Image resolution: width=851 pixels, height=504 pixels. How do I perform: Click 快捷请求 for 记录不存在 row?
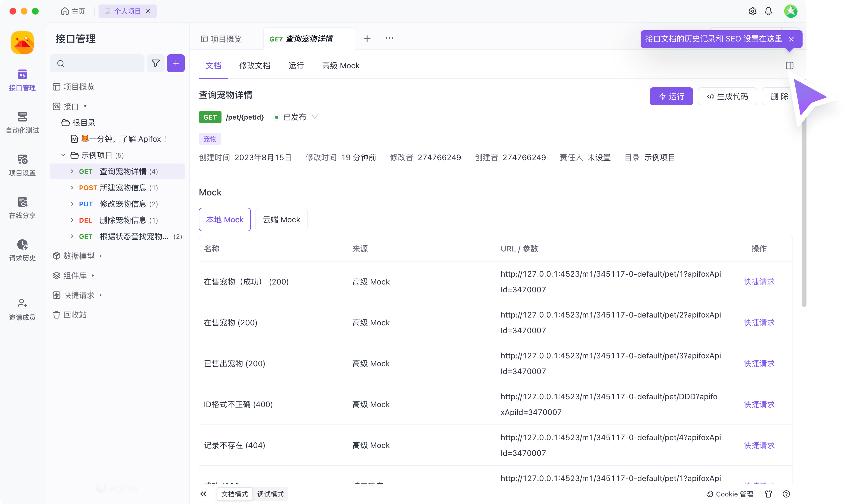coord(759,445)
